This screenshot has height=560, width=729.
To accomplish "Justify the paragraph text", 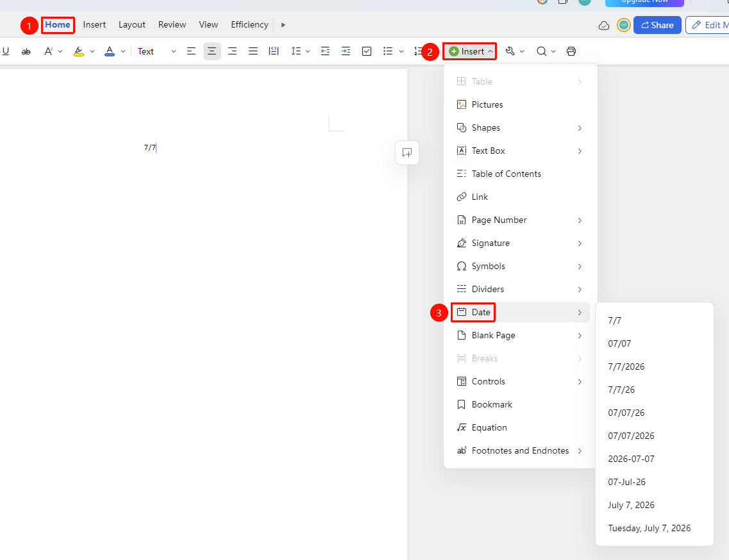I will coord(253,51).
